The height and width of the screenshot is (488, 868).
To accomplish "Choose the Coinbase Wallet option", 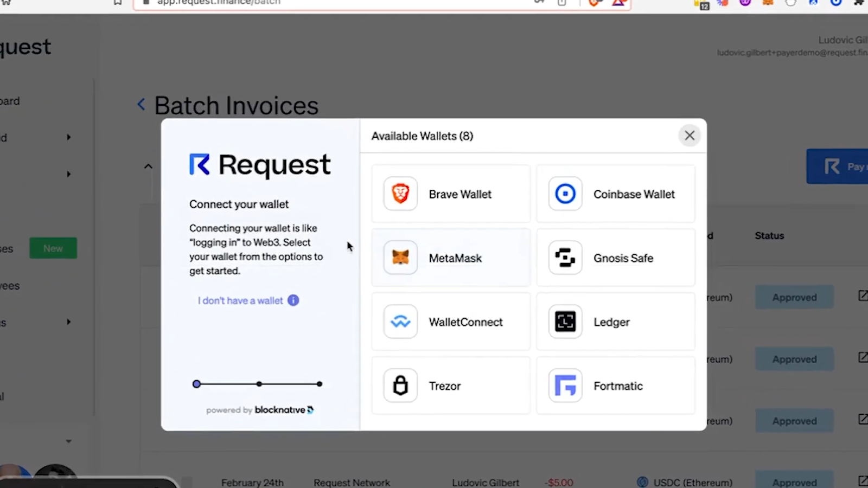I will 616,194.
